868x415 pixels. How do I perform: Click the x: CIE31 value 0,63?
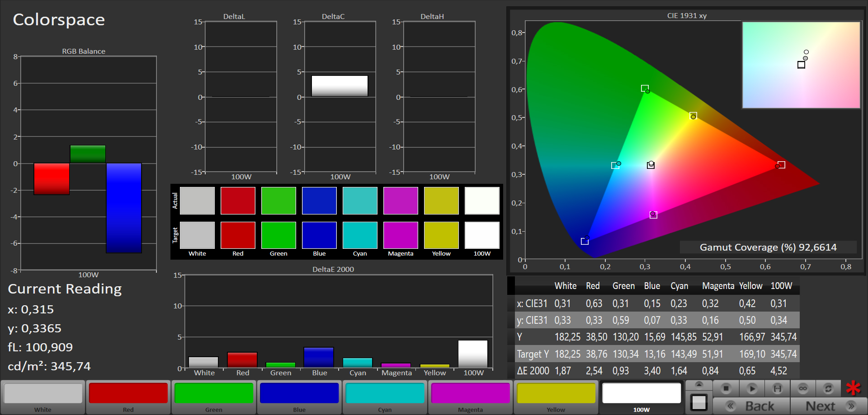coord(594,303)
